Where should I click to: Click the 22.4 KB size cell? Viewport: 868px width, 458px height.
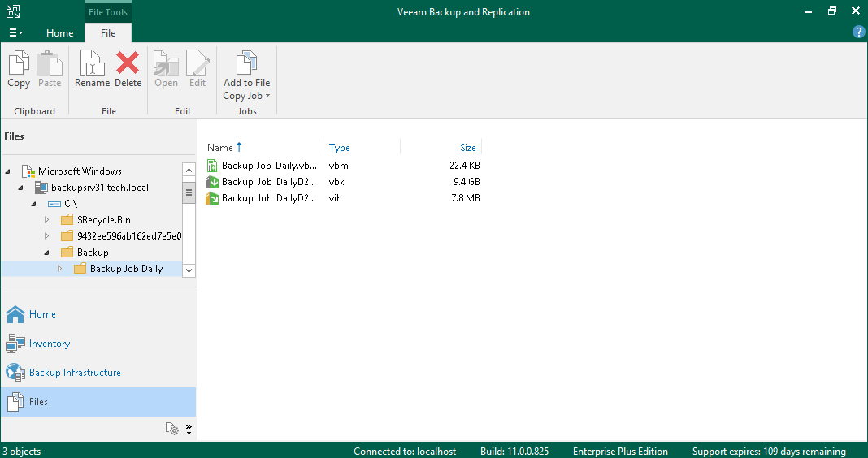464,166
